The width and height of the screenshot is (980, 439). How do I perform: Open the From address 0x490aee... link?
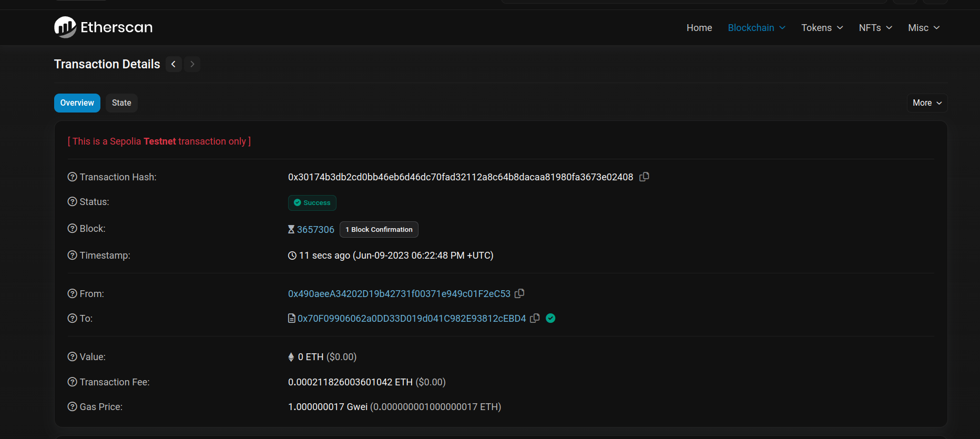click(x=399, y=294)
